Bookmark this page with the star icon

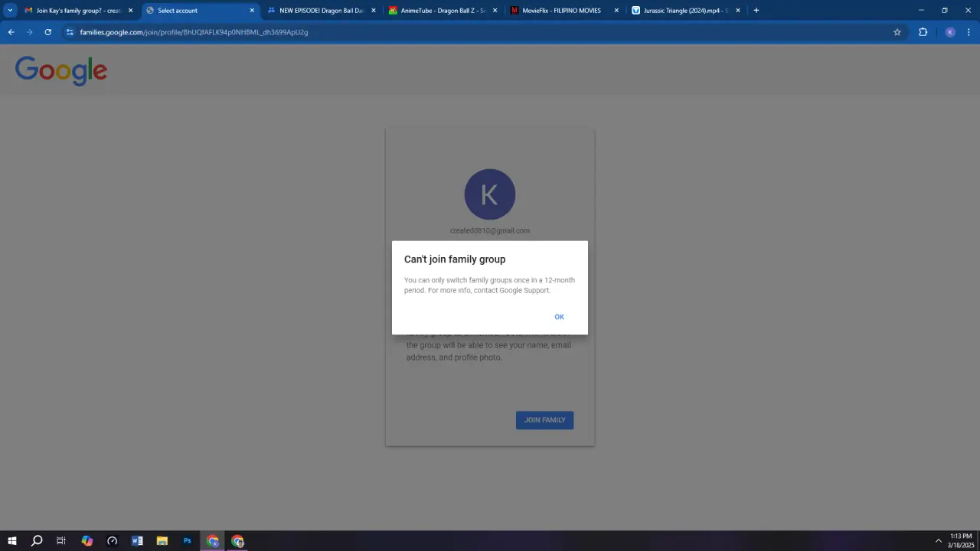tap(897, 32)
